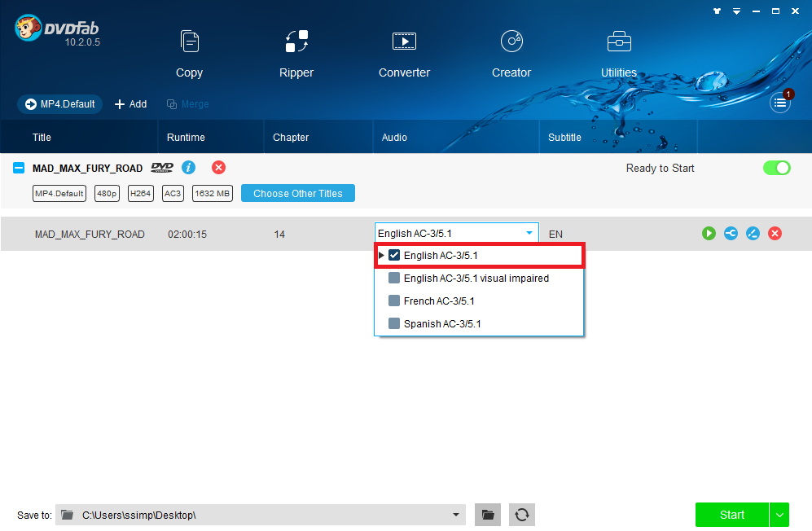Open the Utilities module
Viewport: 812px width, 531px height.
tap(619, 54)
